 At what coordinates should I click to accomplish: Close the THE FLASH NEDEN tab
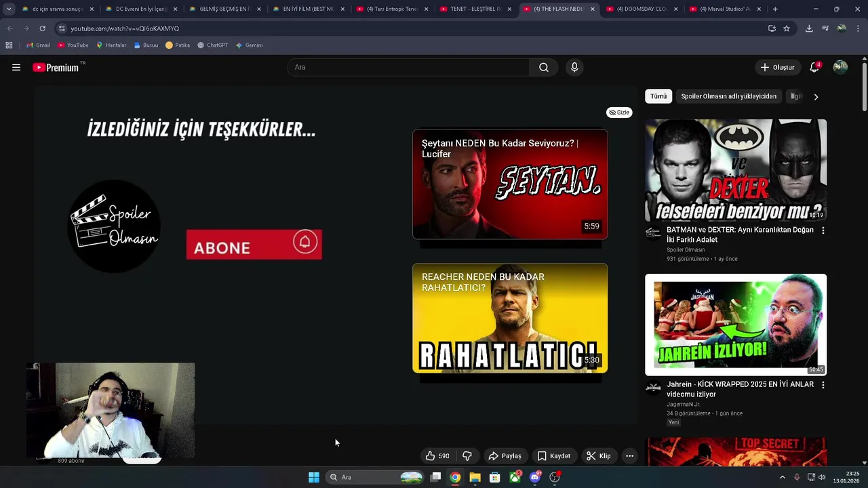593,9
